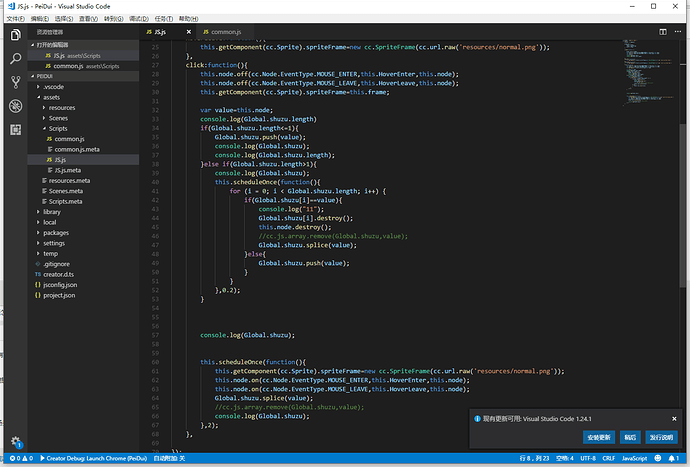Collapse the PEIDUI project section
Viewport: 690px width, 467px height.
44,76
